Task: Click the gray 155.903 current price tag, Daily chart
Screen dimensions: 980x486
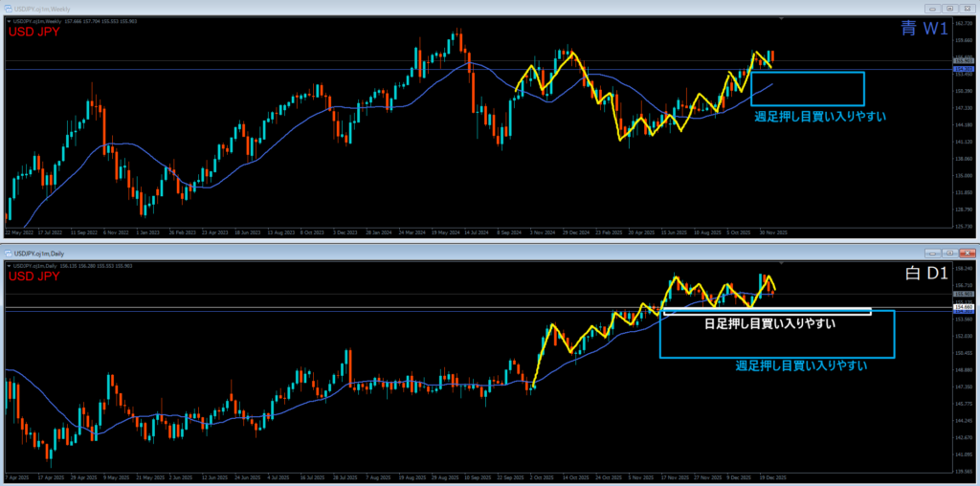Action: (x=965, y=294)
